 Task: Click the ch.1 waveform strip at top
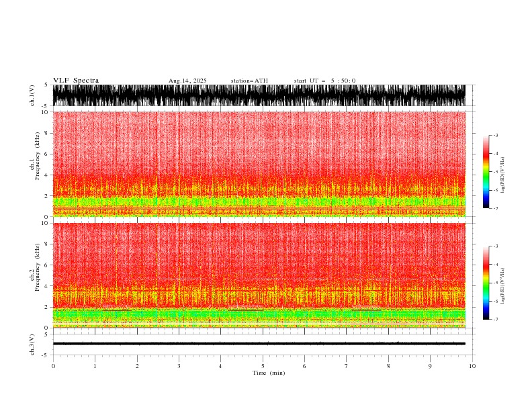point(259,95)
